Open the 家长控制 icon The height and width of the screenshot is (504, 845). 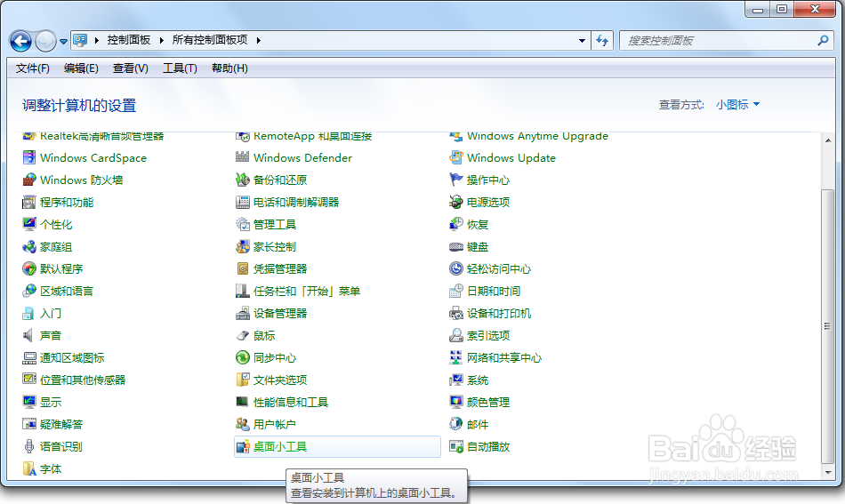pos(243,246)
